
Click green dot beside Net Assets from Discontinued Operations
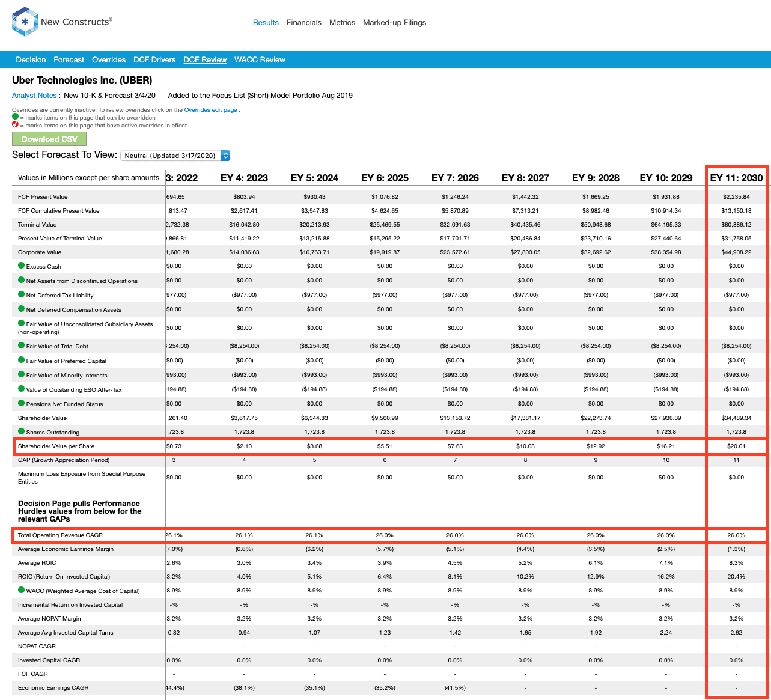21,280
